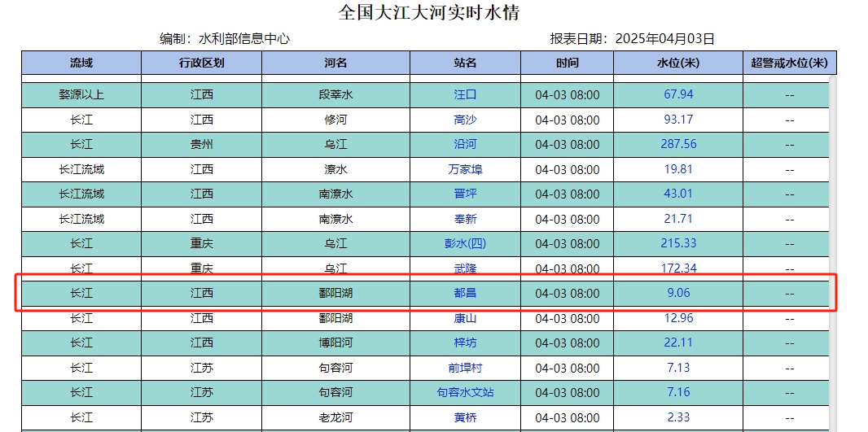Screen dimensions: 868x432
Task: Click the 站名 column header
Action: tap(465, 63)
